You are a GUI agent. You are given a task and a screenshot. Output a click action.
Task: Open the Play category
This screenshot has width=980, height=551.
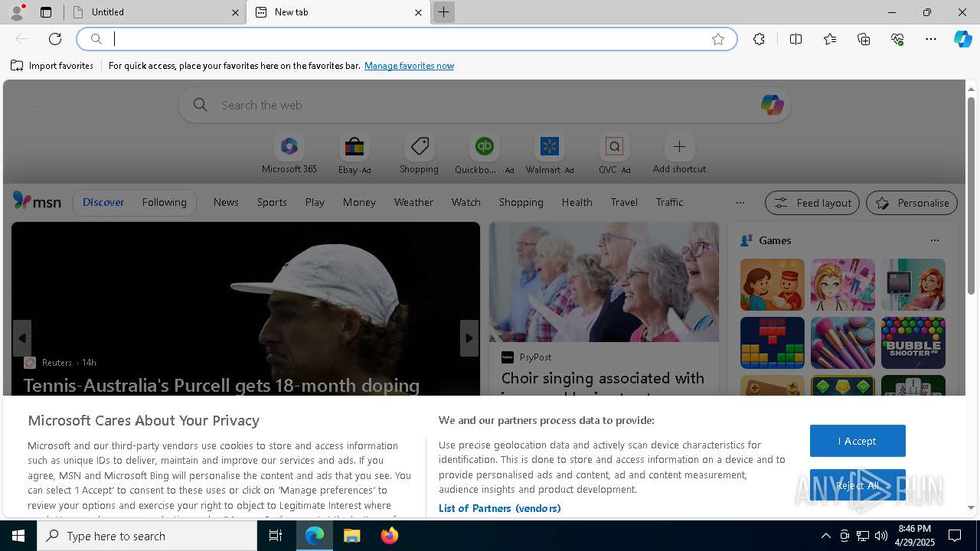click(x=315, y=202)
